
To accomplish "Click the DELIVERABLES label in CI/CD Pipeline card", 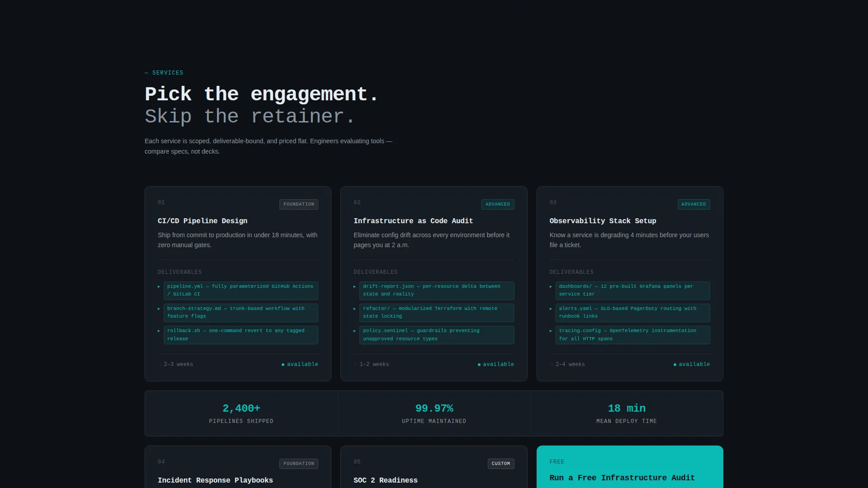I will [179, 272].
